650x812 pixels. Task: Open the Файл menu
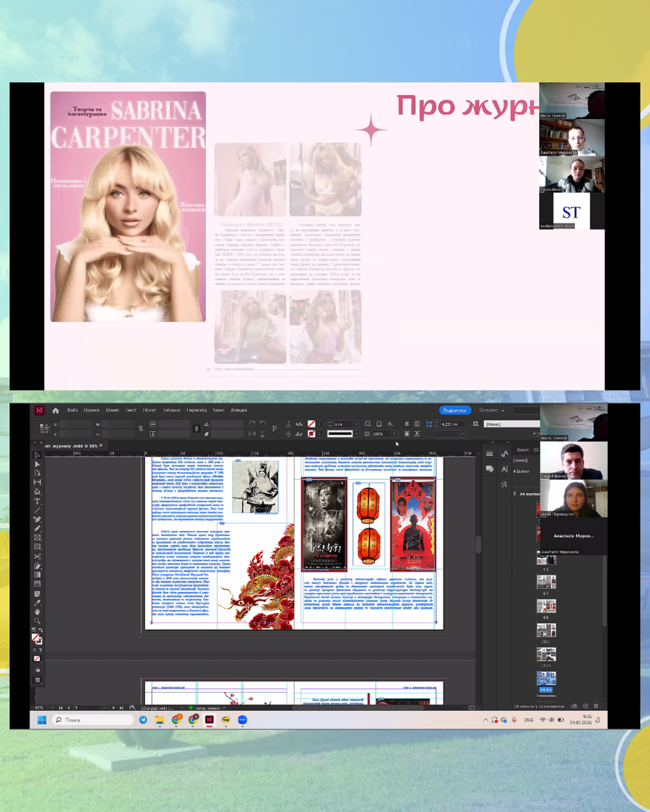[72, 411]
